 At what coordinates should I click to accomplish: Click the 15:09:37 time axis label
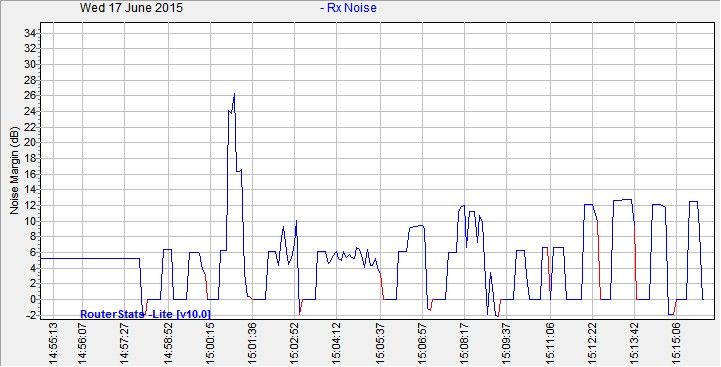point(506,343)
